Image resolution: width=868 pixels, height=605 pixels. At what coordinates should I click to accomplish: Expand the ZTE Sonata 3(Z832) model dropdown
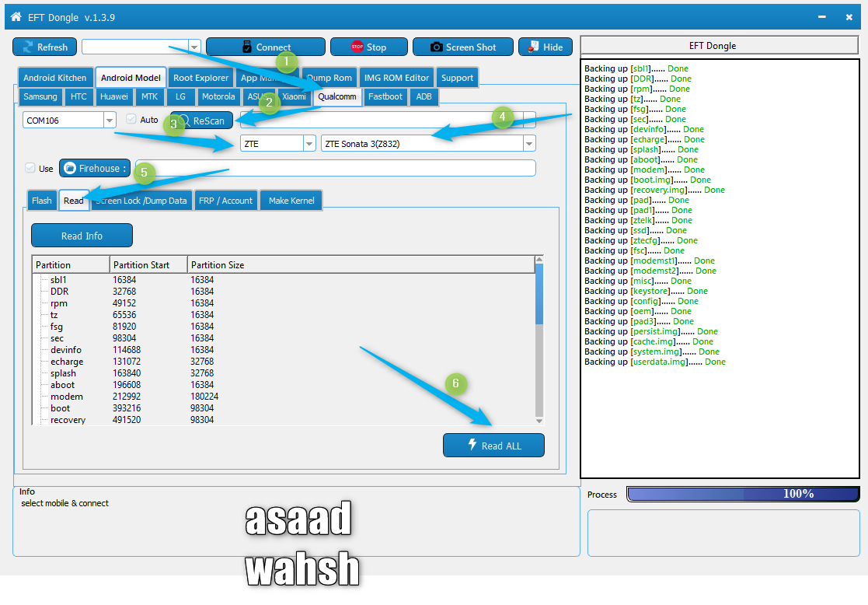tap(529, 144)
